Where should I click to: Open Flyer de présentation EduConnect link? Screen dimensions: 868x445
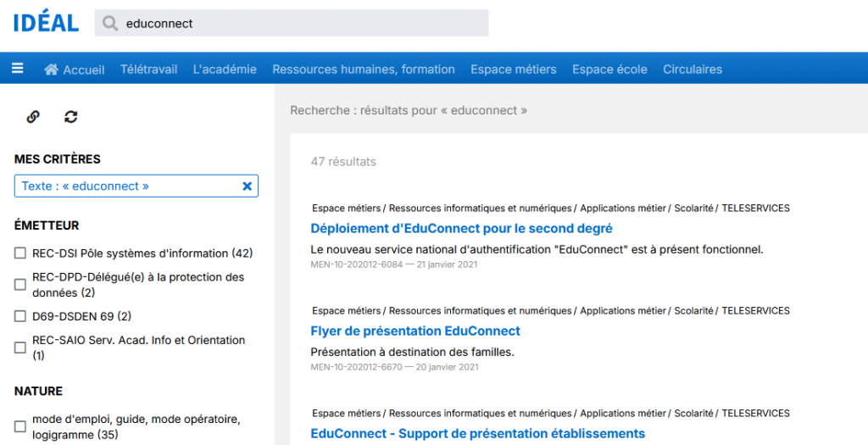click(x=415, y=331)
